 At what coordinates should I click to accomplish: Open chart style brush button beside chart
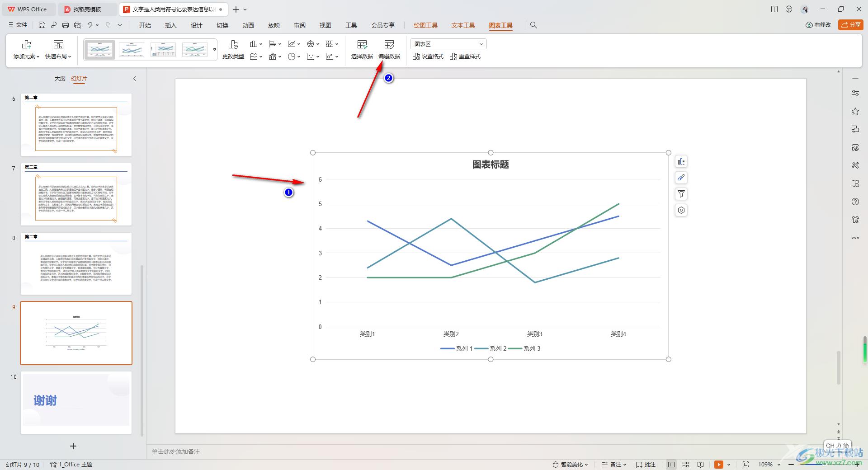[x=681, y=178]
